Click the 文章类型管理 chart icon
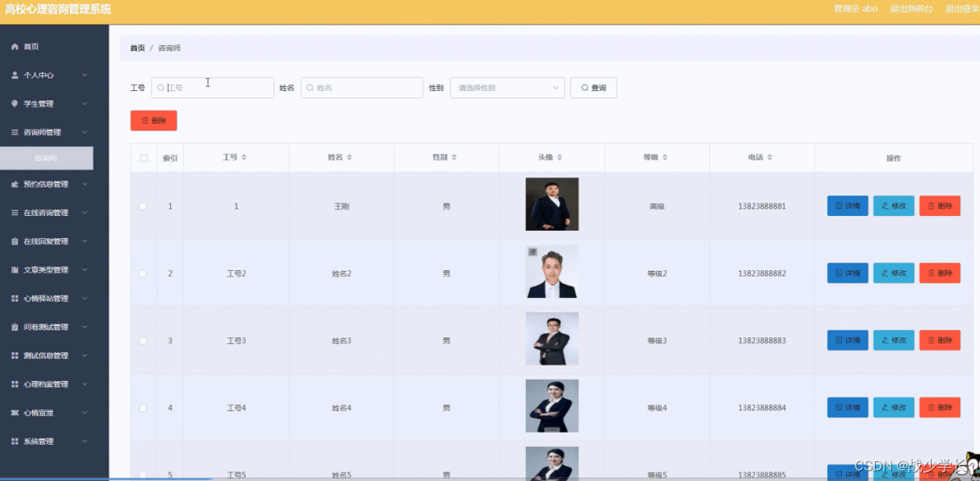This screenshot has height=481, width=980. point(15,270)
